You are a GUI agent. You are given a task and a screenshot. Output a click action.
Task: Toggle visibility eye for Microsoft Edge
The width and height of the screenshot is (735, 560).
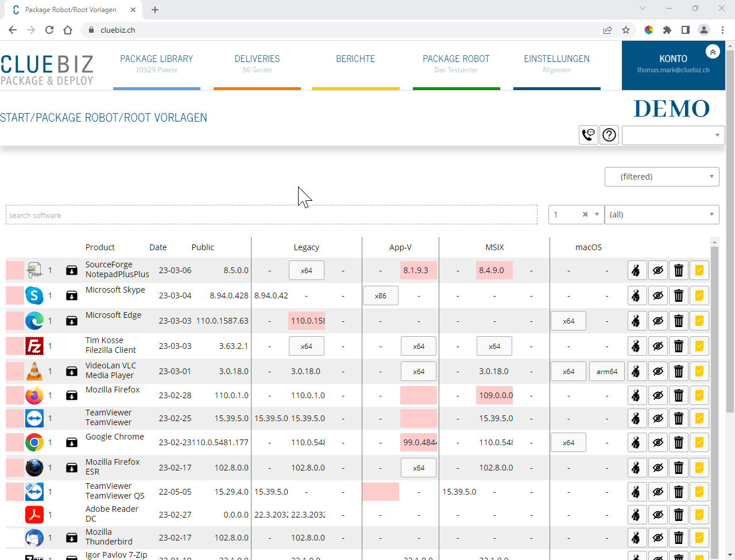tap(657, 321)
